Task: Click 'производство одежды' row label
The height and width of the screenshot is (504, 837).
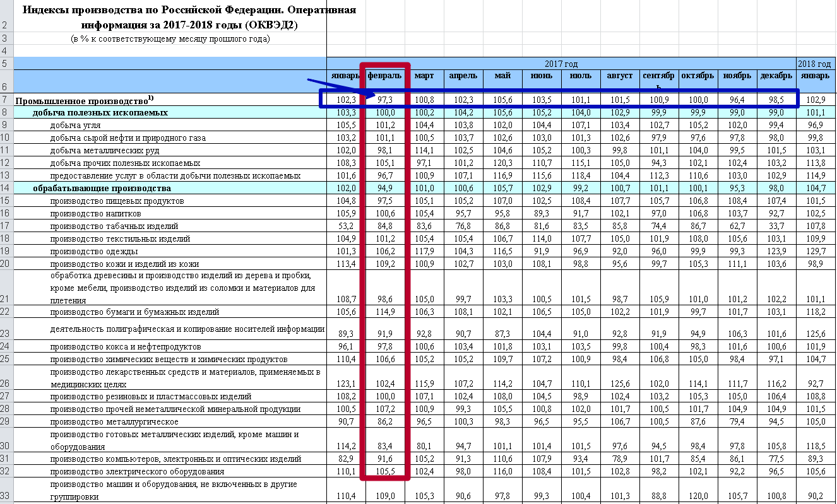Action: [94, 251]
